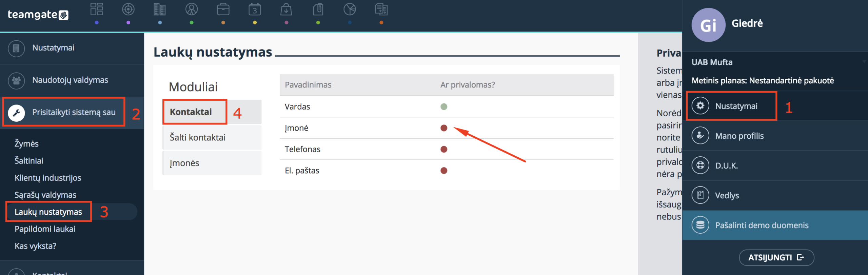The height and width of the screenshot is (275, 868).
Task: Open the UAB Mufta account selector
Action: tap(775, 62)
